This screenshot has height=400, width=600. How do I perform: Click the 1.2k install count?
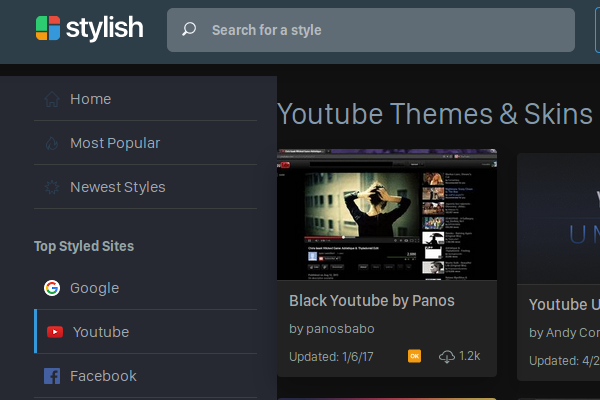tap(470, 356)
